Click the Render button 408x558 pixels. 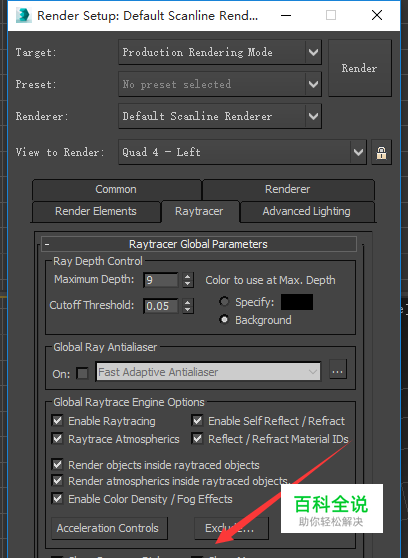[x=360, y=68]
